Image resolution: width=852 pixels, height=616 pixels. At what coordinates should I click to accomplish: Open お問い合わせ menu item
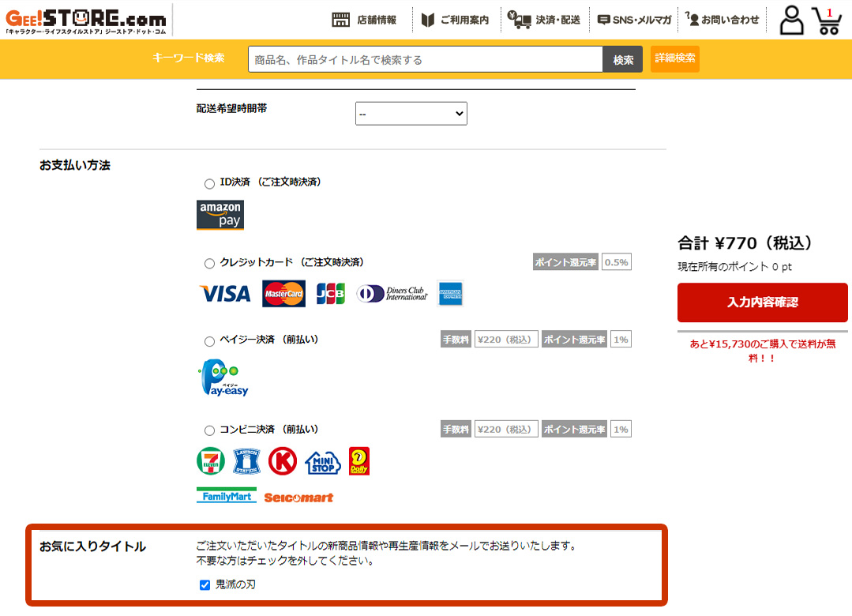pyautogui.click(x=730, y=20)
